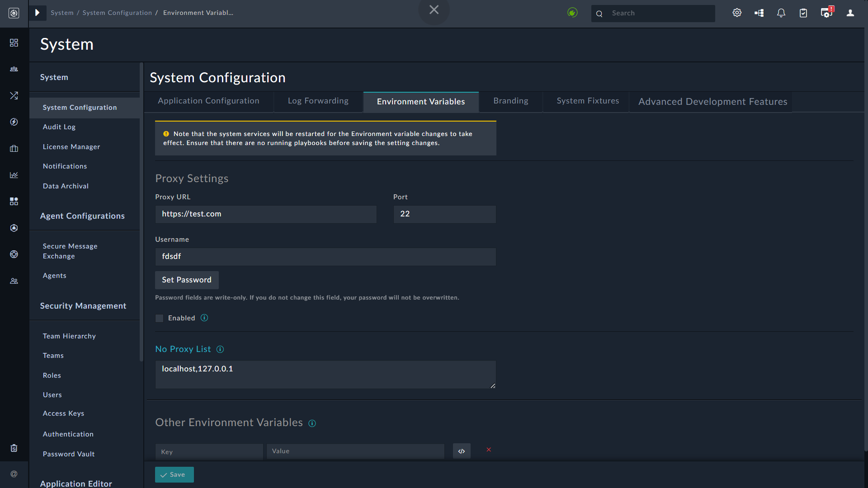Show info about No Proxy List

click(x=220, y=349)
